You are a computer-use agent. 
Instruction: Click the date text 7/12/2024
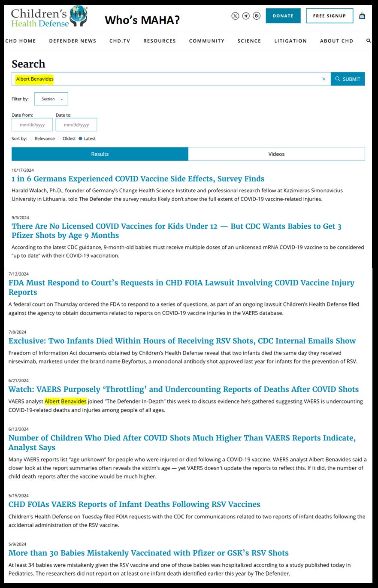[x=18, y=274]
